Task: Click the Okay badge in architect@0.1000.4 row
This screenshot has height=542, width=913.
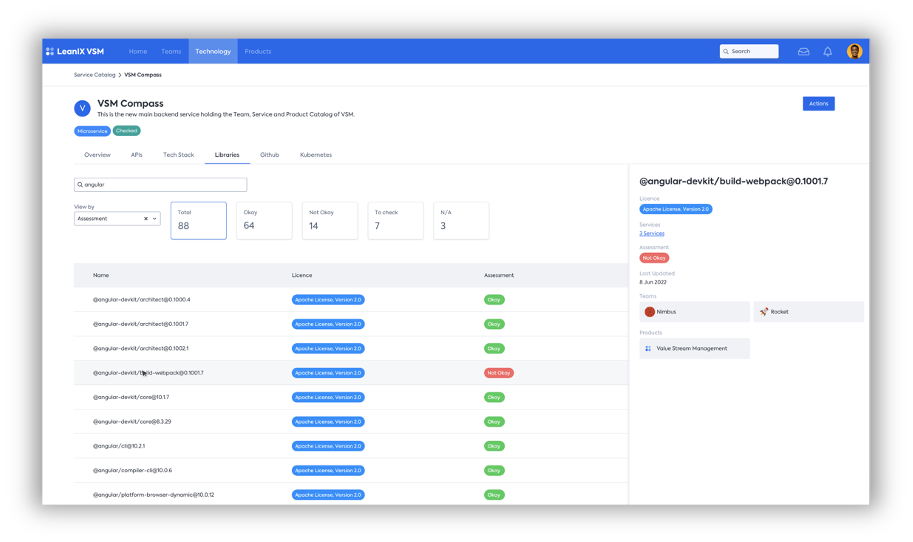Action: [x=494, y=300]
